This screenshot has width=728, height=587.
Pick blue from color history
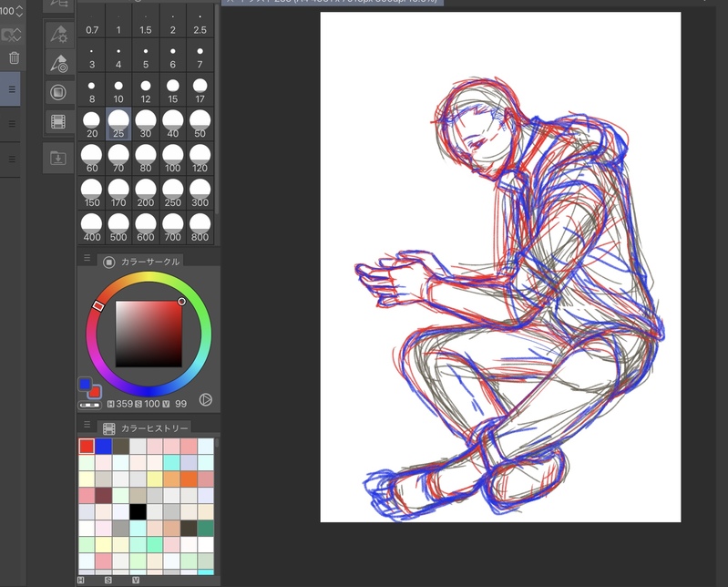coord(103,447)
